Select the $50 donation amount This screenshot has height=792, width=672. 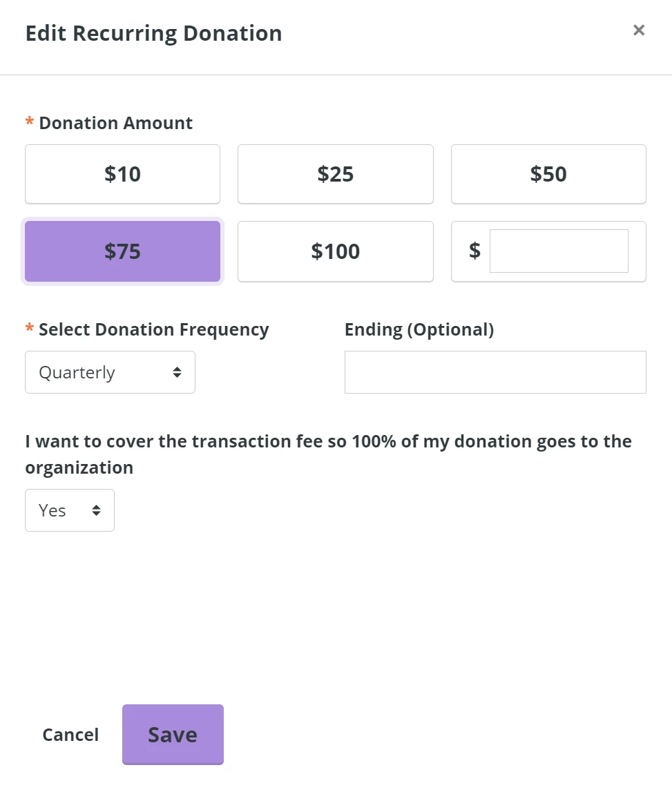click(548, 174)
